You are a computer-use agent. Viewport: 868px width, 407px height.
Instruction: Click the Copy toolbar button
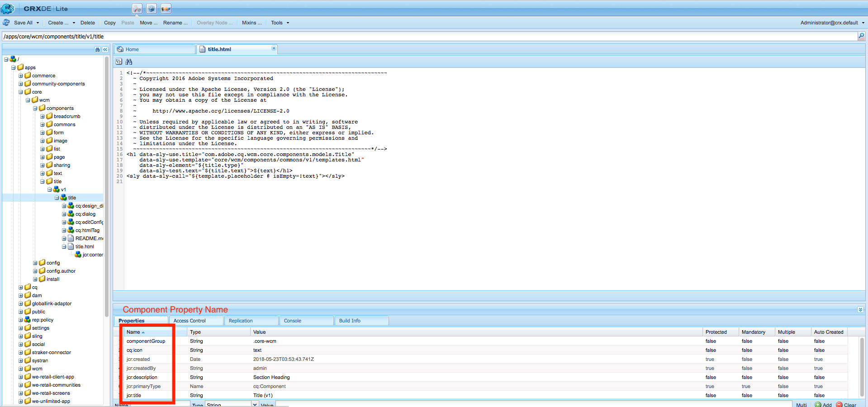point(110,23)
